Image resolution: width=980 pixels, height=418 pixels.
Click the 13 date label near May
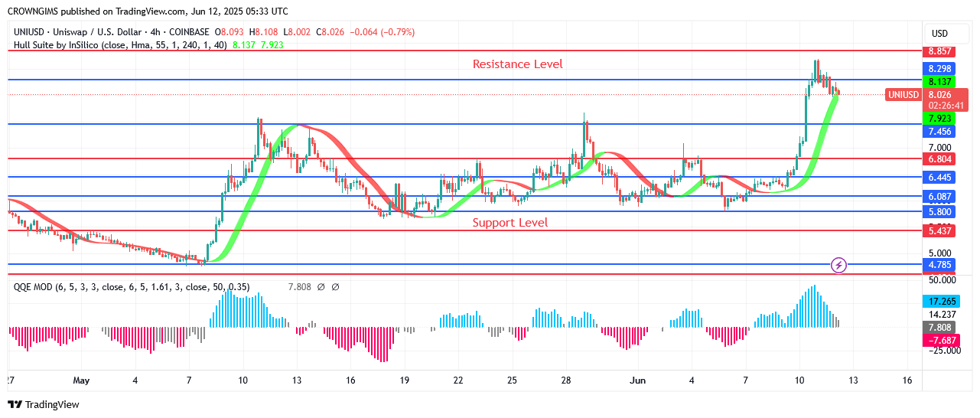coord(296,380)
